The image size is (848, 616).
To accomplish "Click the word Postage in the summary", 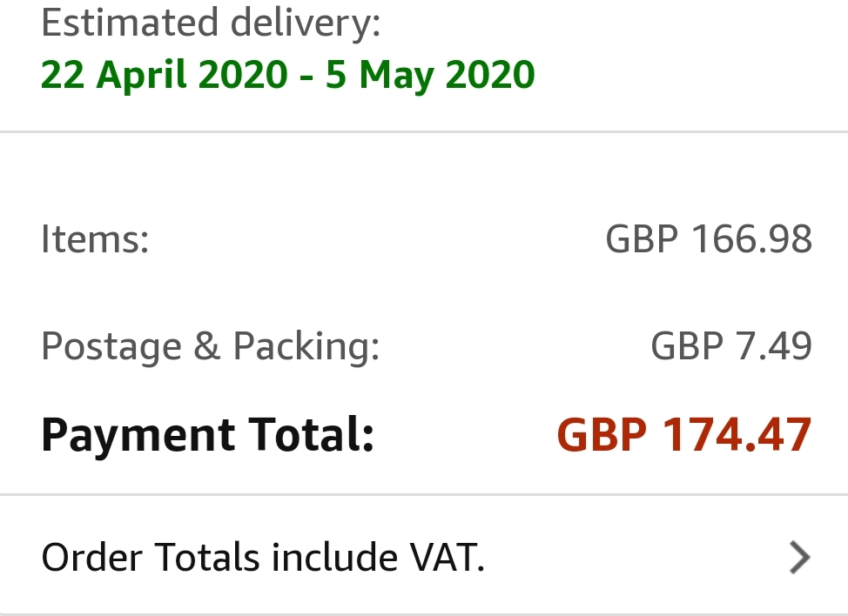I will point(111,346).
